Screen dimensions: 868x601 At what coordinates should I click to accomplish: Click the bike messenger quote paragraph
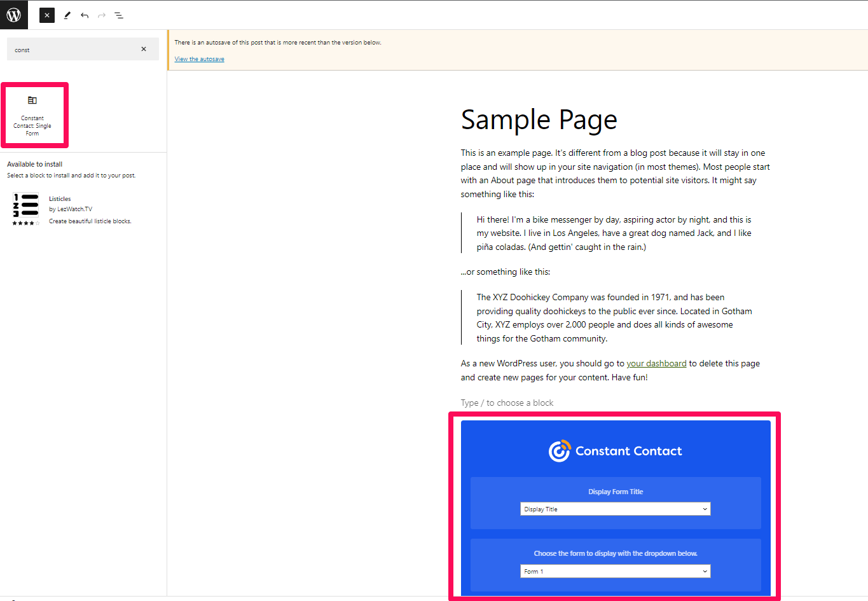tap(614, 233)
